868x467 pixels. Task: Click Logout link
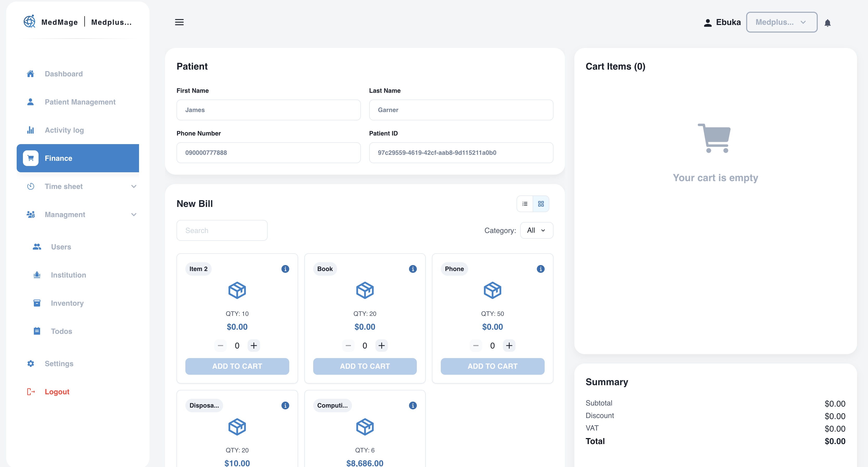57,391
